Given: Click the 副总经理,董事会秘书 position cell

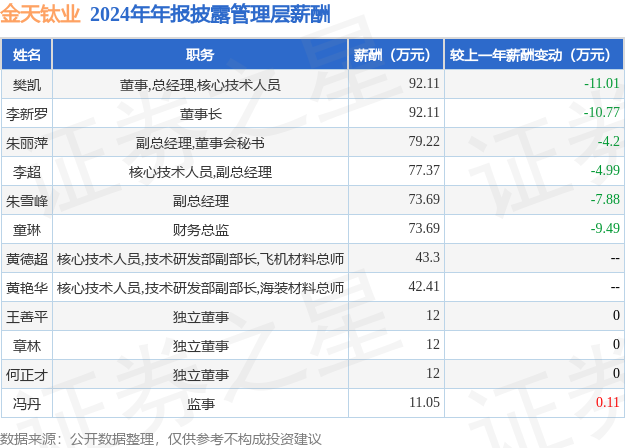Looking at the screenshot, I should pyautogui.click(x=200, y=143).
